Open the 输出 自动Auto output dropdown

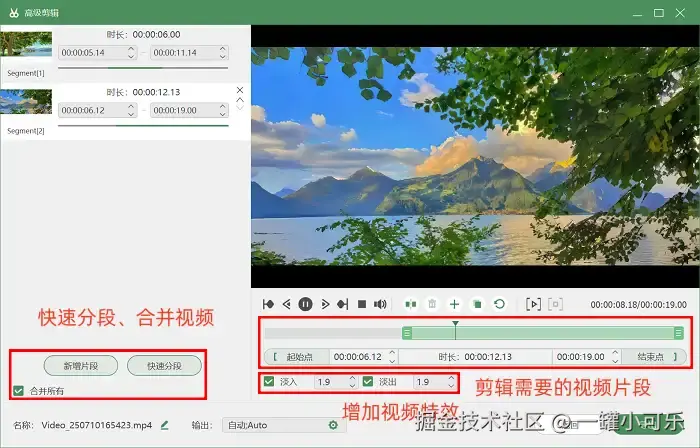point(283,425)
